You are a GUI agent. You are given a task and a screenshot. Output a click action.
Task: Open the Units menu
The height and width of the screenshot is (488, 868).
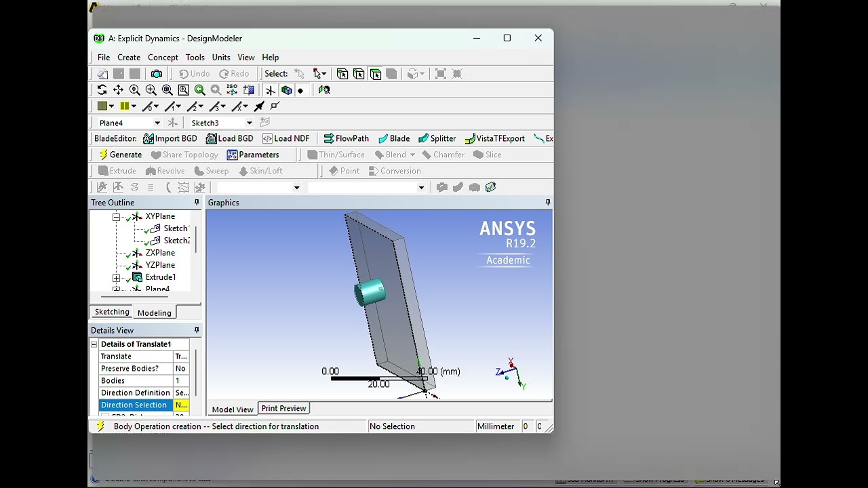click(221, 58)
